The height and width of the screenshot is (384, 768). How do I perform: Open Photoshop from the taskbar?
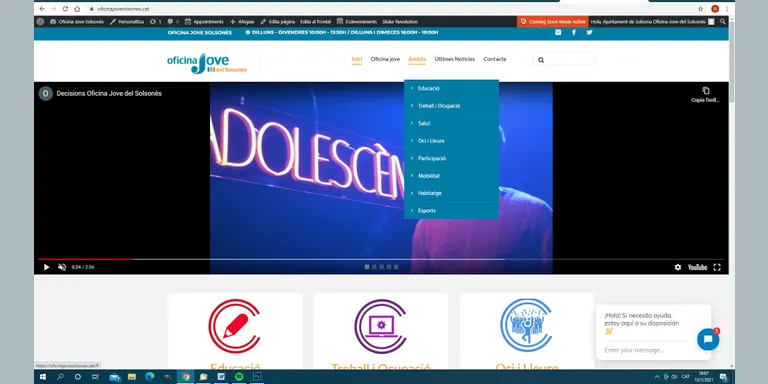pyautogui.click(x=257, y=377)
